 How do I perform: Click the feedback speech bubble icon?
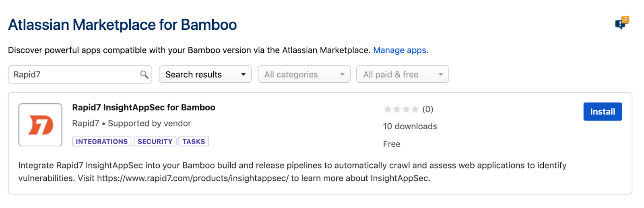point(621,24)
